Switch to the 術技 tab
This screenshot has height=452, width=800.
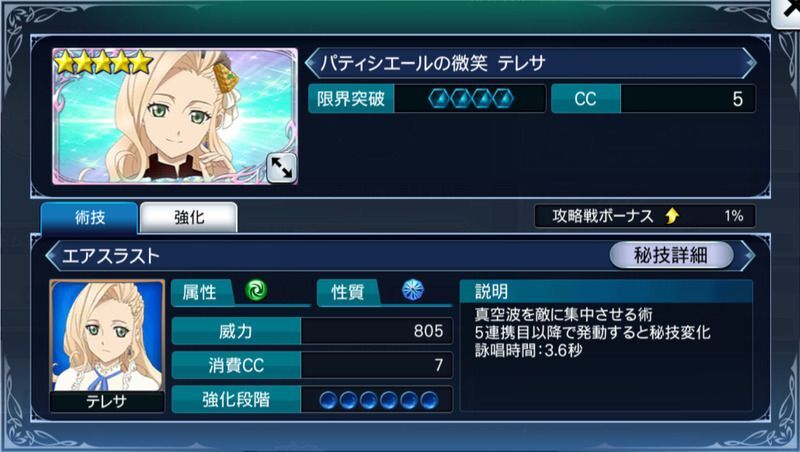point(89,218)
